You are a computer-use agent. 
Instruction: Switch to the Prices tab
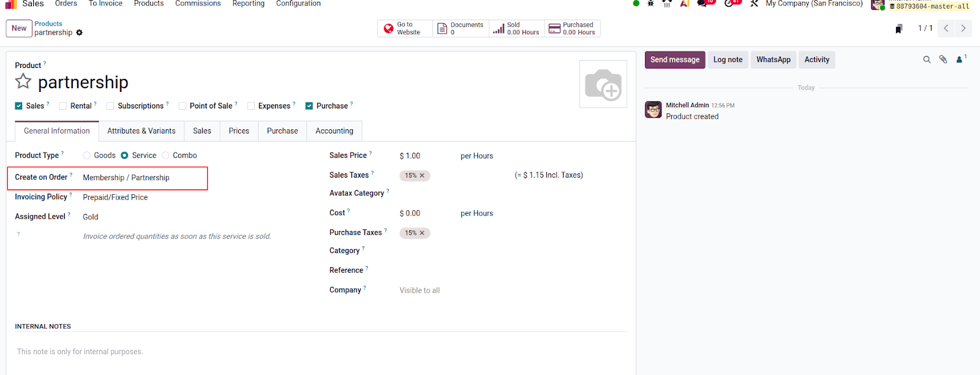[239, 131]
